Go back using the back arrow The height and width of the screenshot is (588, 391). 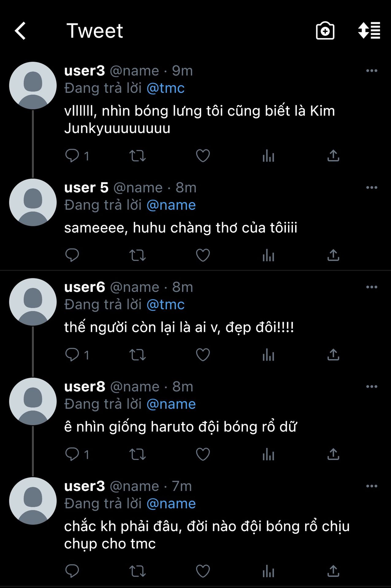[20, 31]
